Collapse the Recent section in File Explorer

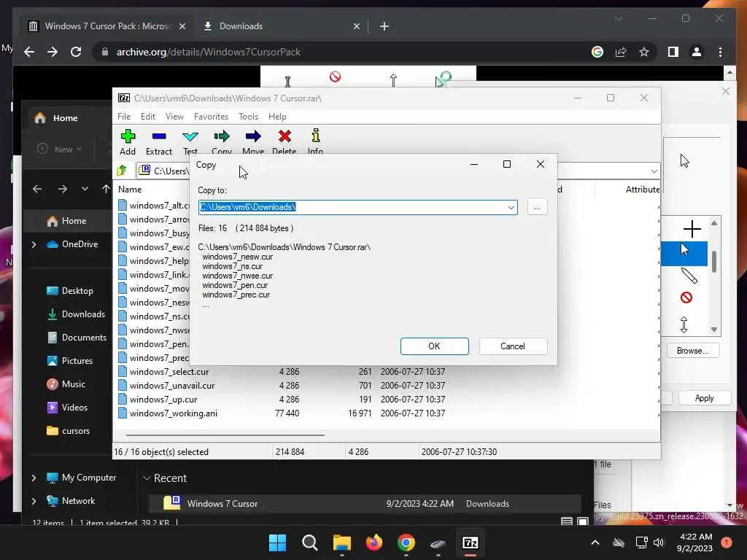tap(147, 478)
